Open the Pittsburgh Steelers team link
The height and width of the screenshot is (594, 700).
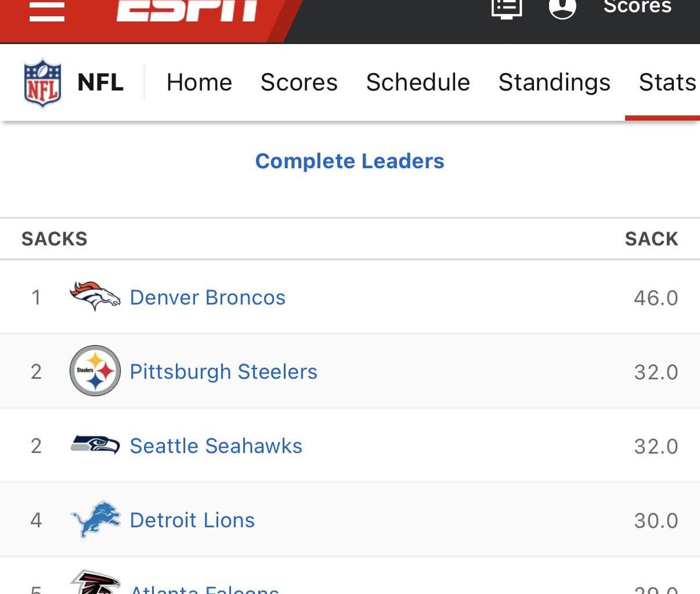pos(223,371)
